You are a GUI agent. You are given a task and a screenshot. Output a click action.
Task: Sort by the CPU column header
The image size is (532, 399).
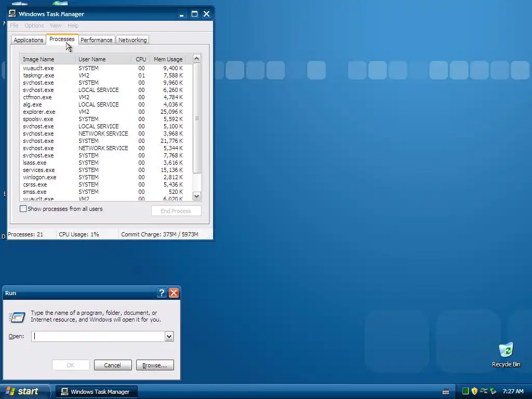140,59
